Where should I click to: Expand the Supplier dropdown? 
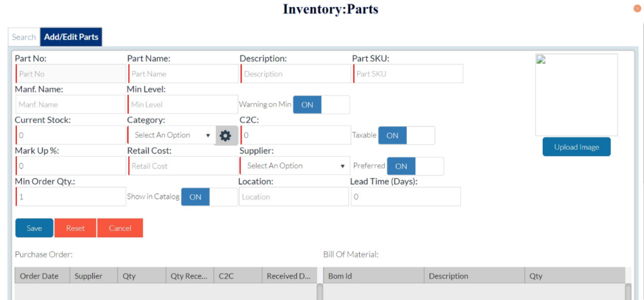pos(294,166)
